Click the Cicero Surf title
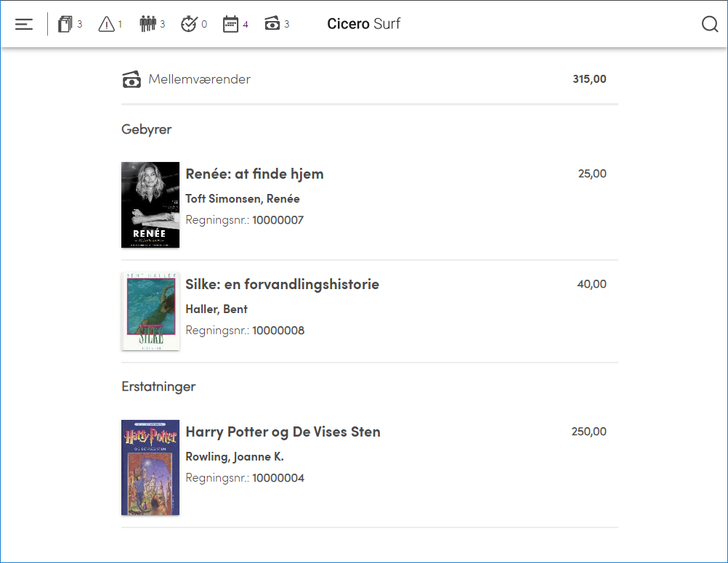 pos(363,24)
